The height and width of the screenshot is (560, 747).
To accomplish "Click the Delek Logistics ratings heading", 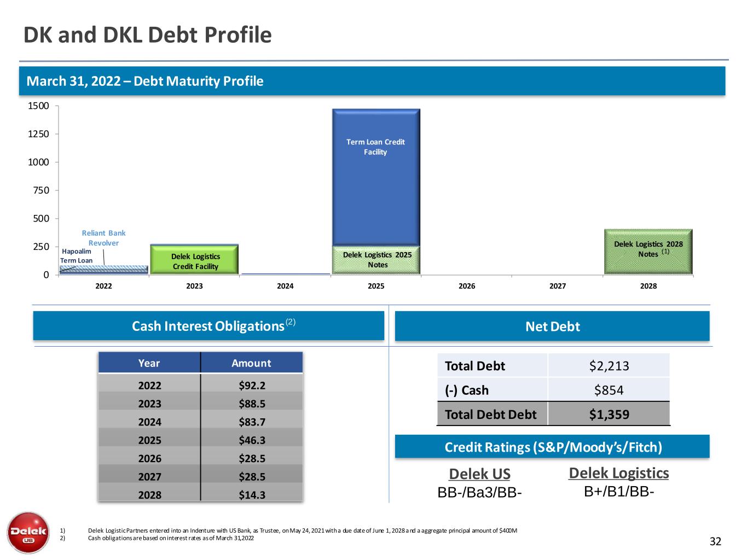I will point(618,473).
